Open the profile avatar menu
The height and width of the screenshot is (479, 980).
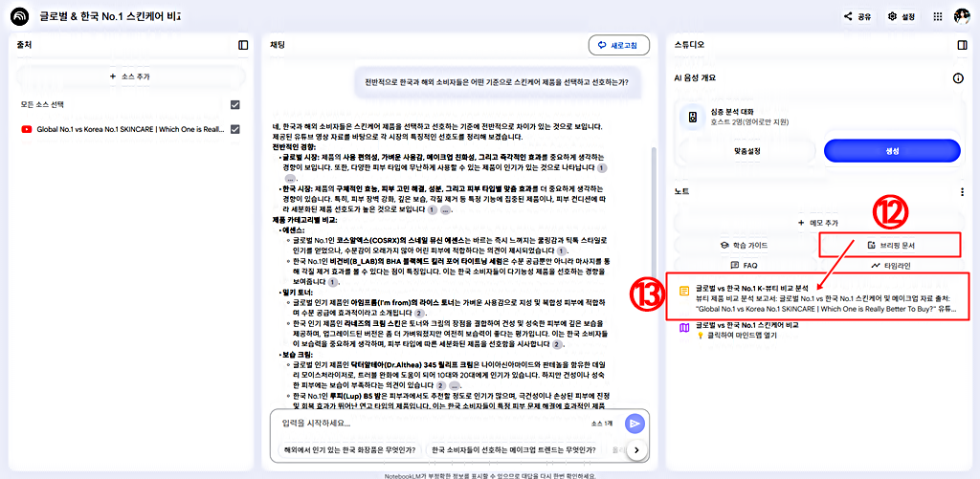(x=961, y=17)
